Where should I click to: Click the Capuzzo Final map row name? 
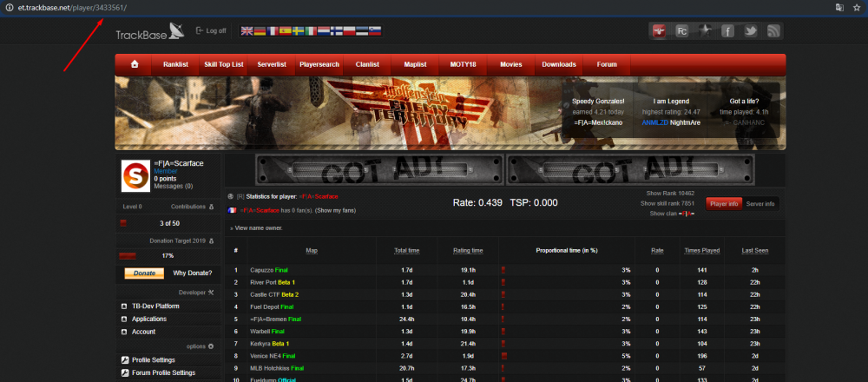[x=269, y=270]
